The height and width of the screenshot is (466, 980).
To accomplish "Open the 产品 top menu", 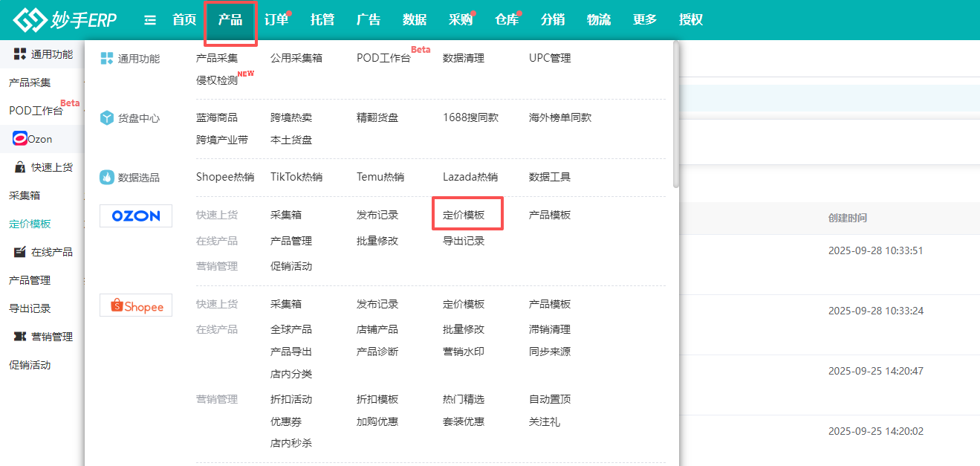I will point(230,20).
